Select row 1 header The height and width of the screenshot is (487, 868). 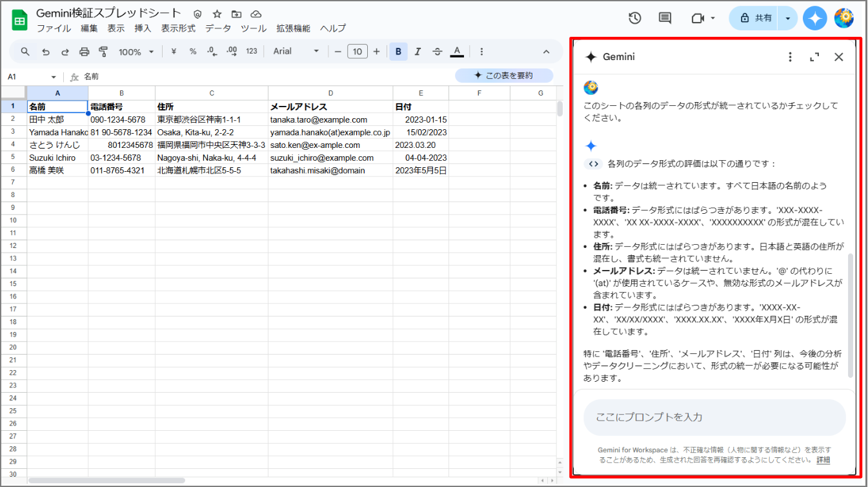point(13,107)
